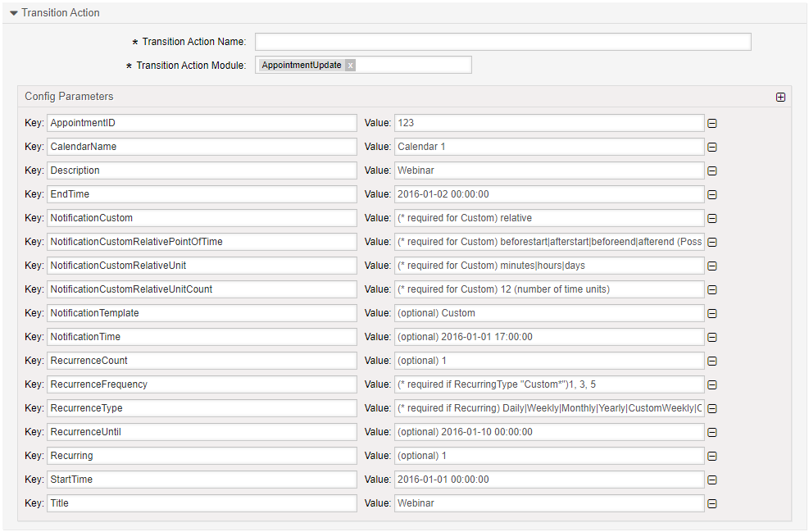
Task: Remove the AppointmentID parameter row
Action: (712, 123)
